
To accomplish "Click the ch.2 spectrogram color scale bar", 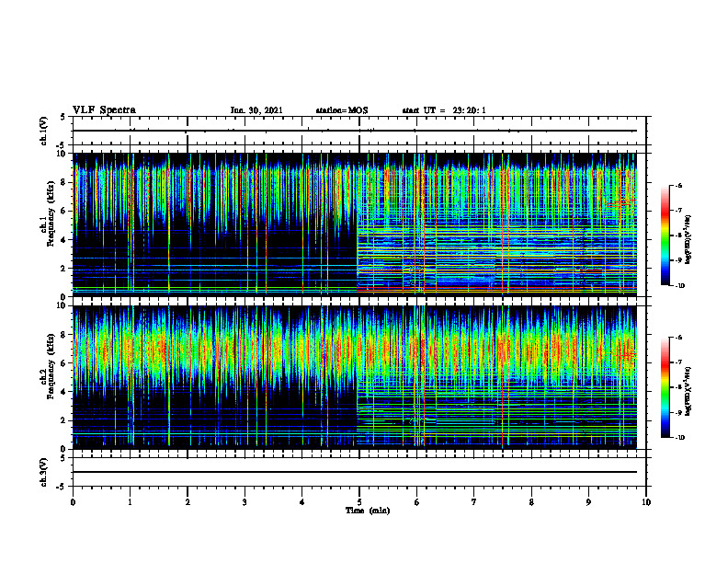I will click(x=665, y=387).
